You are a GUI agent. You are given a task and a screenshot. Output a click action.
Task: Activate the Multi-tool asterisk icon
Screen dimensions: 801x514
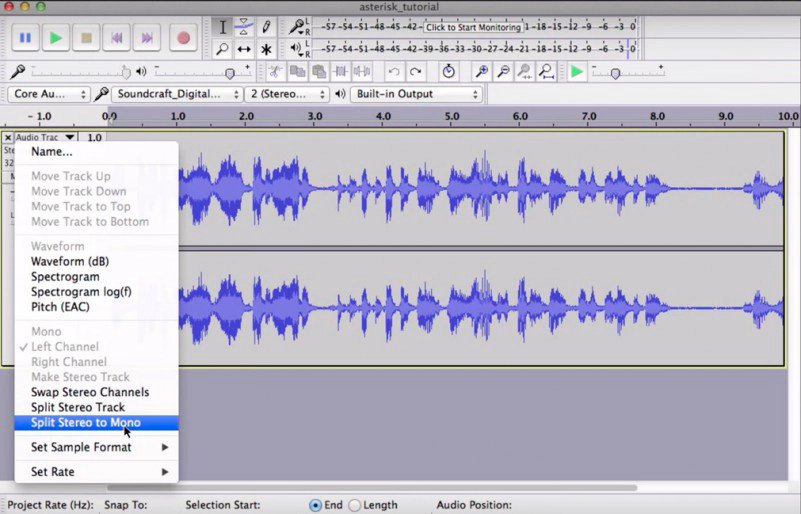coord(266,49)
